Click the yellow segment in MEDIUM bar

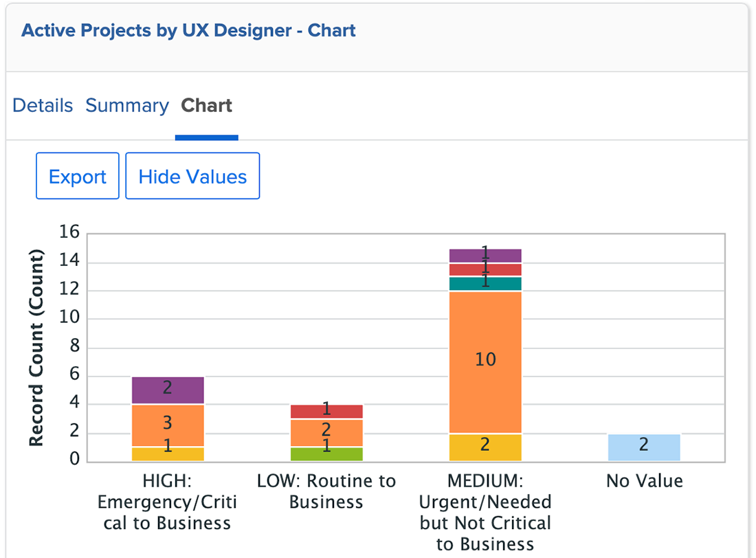pyautogui.click(x=485, y=447)
